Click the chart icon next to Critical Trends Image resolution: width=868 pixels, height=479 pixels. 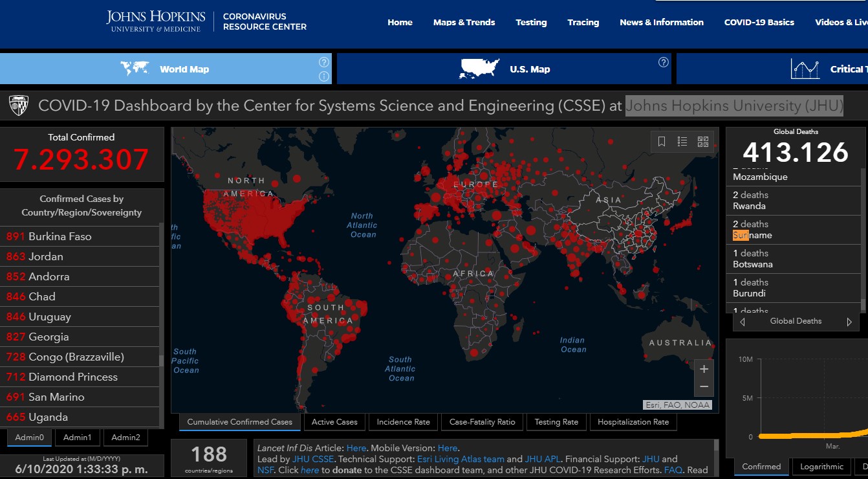[805, 69]
